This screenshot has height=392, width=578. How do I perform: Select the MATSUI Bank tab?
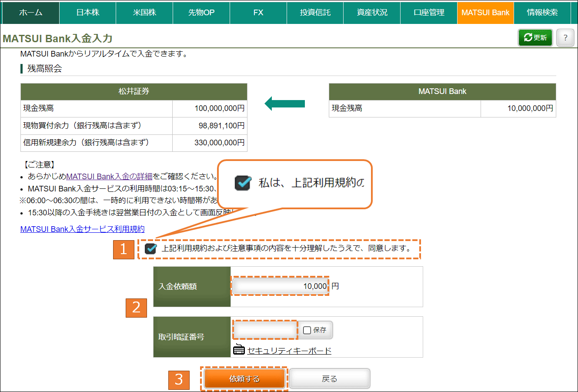coord(485,13)
